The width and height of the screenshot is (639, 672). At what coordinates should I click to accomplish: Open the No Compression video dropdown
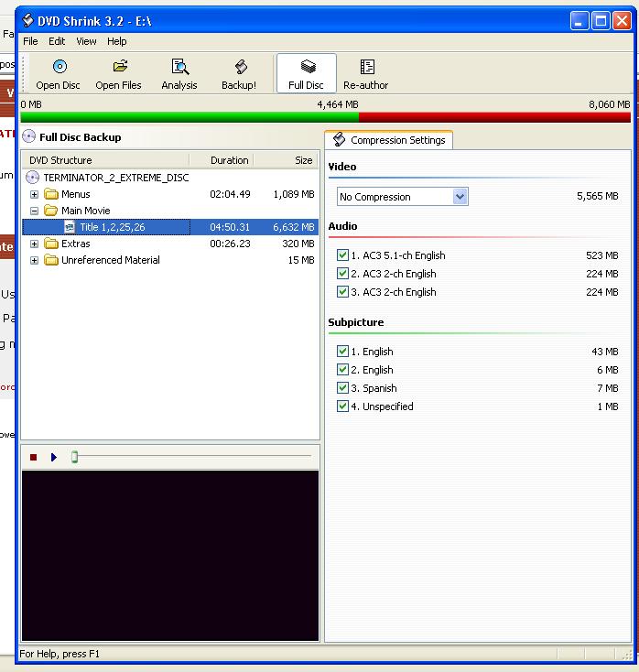tap(460, 197)
